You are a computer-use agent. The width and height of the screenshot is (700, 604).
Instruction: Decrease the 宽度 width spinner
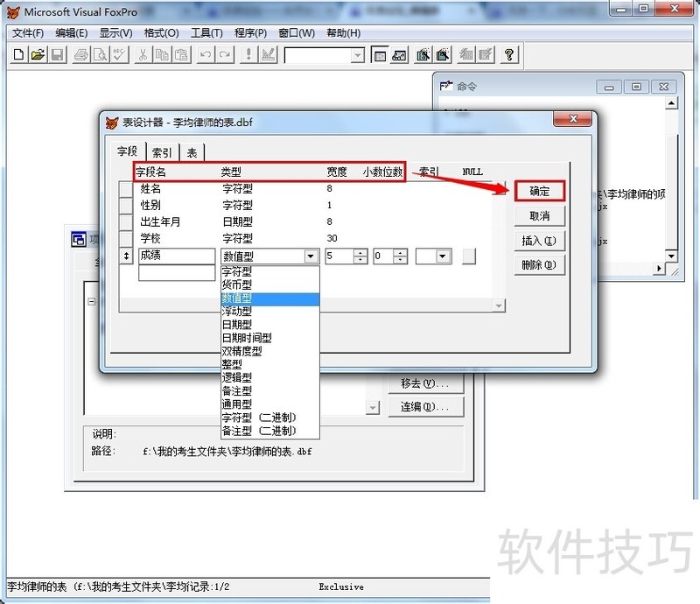coord(360,260)
